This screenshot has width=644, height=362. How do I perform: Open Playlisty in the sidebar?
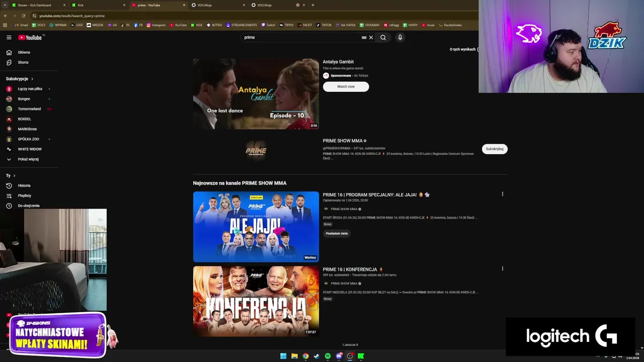(24, 196)
